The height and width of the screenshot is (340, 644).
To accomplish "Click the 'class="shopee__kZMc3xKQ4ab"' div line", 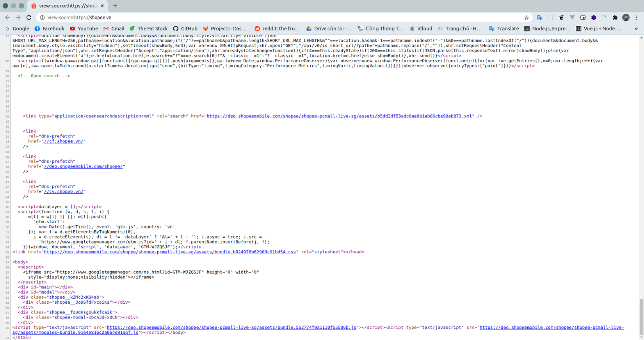I will (x=61, y=297).
